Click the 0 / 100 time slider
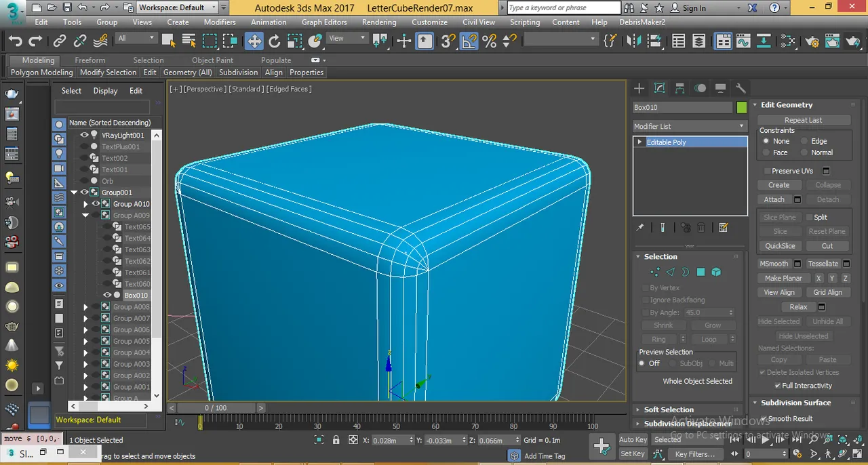 pyautogui.click(x=216, y=408)
